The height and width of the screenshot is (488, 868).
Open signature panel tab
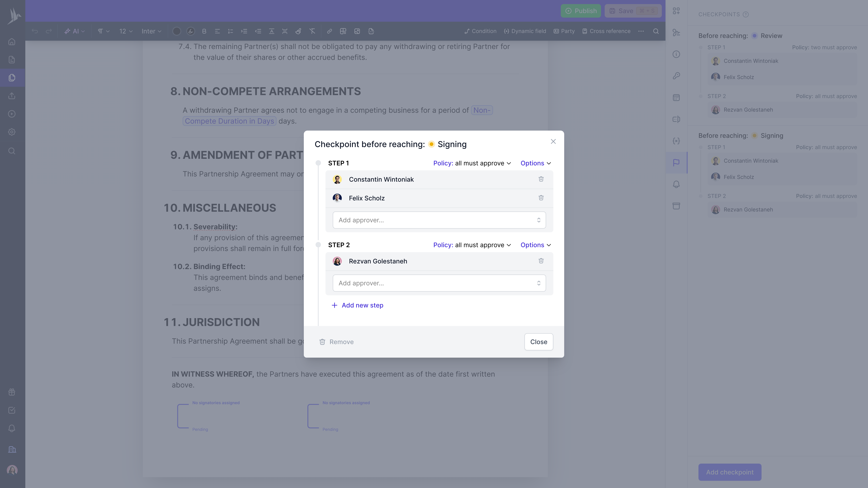pyautogui.click(x=676, y=33)
